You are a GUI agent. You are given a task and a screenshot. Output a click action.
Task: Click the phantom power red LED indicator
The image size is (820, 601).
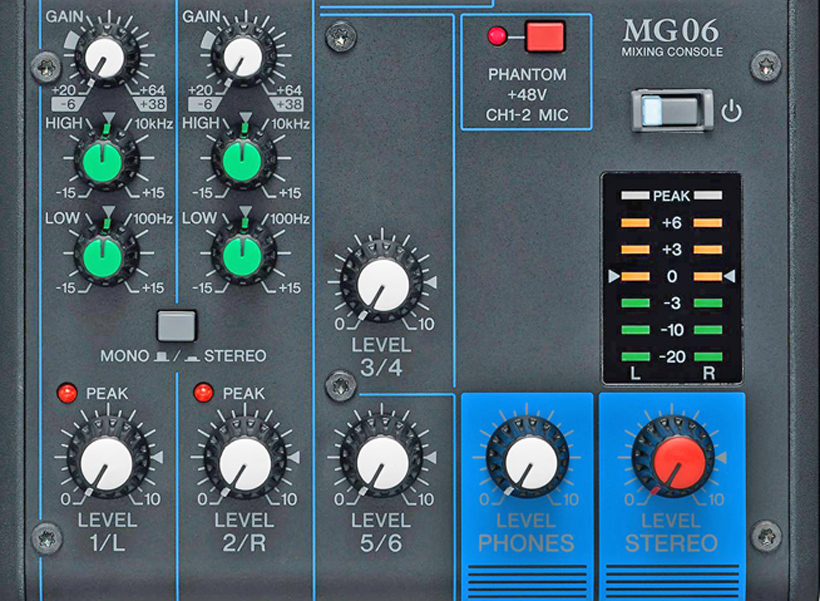(497, 36)
